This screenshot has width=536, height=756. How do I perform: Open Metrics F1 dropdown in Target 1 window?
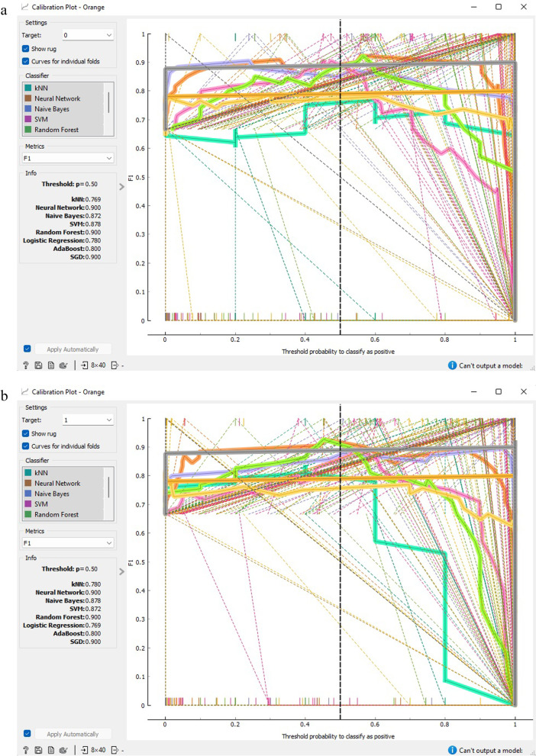point(68,543)
